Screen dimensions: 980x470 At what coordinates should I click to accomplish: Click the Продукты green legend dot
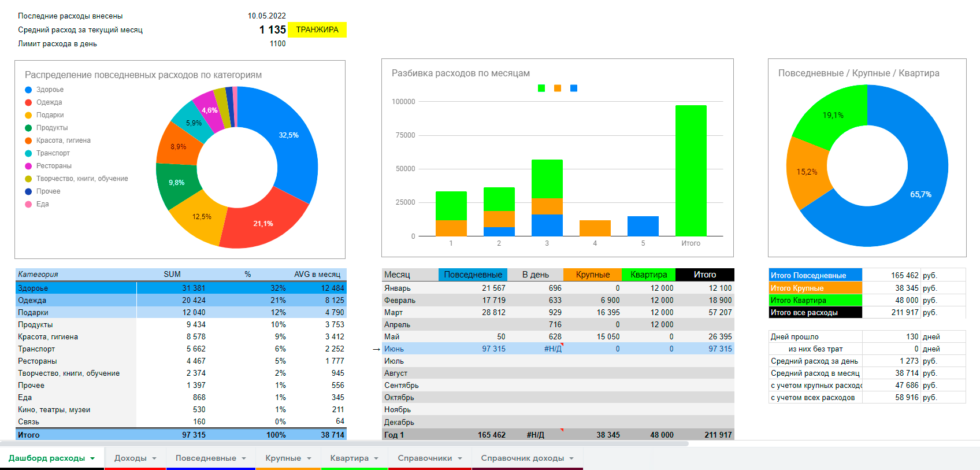click(28, 128)
